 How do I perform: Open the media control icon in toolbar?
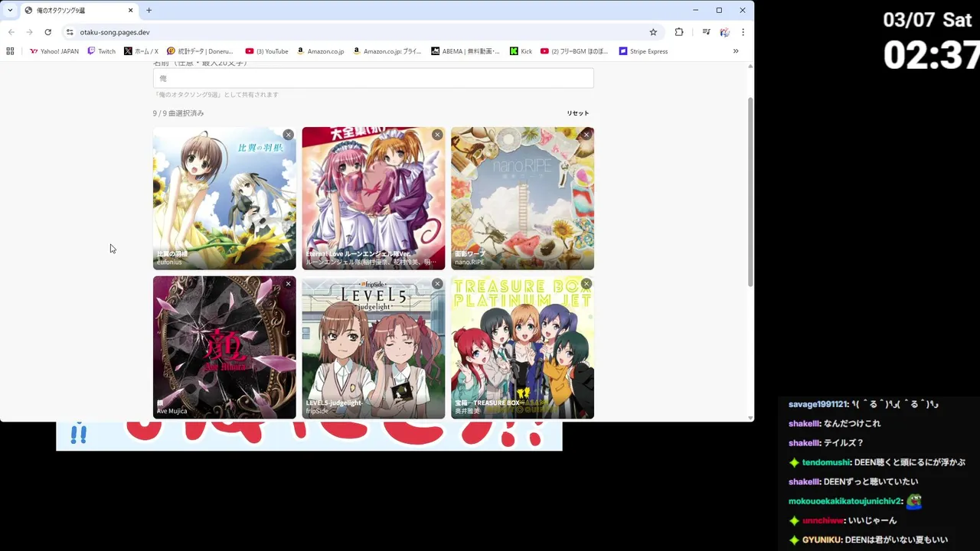point(706,32)
